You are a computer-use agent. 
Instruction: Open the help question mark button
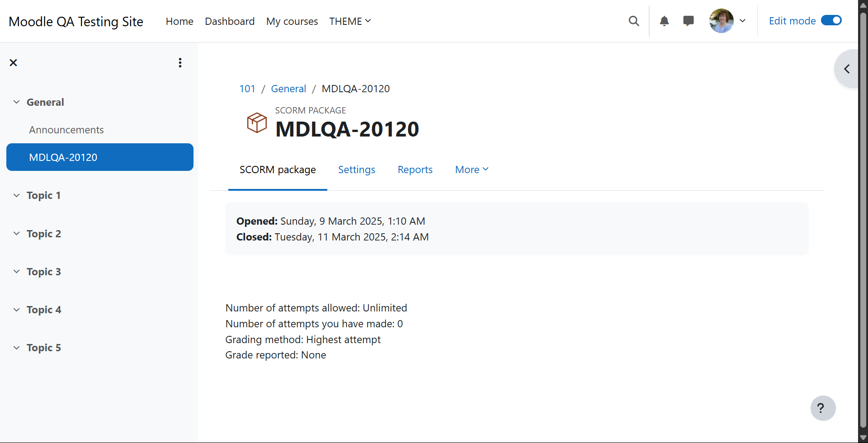tap(823, 408)
